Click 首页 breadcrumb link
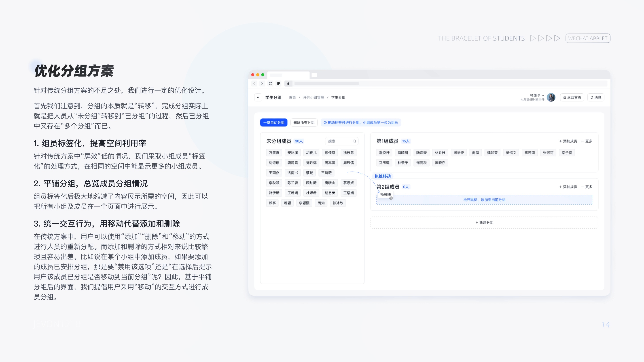 292,97
